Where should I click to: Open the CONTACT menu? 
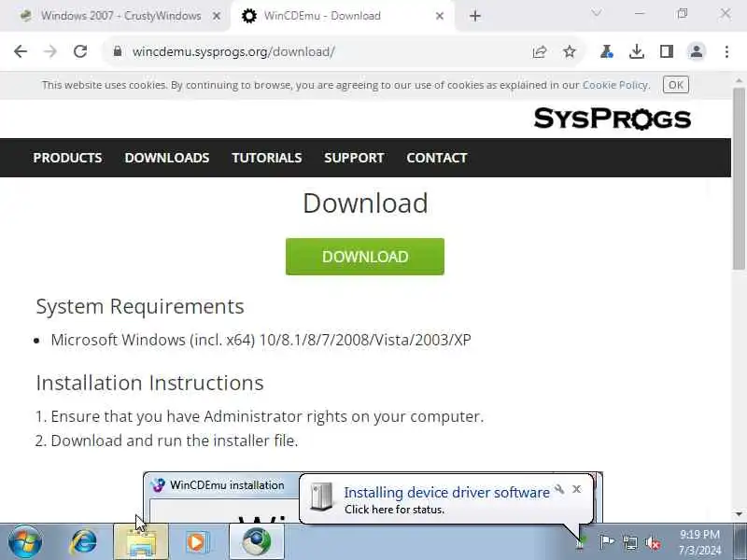tap(437, 158)
